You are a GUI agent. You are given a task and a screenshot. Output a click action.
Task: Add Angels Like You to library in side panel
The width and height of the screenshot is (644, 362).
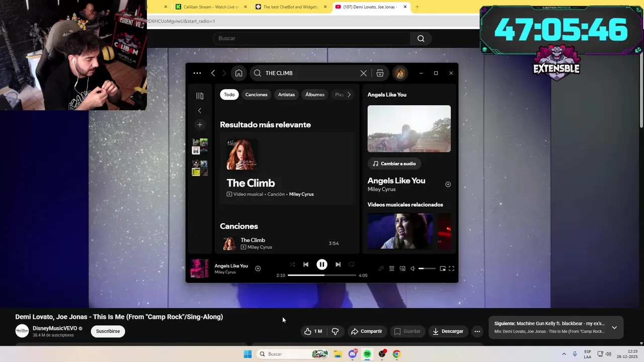448,185
